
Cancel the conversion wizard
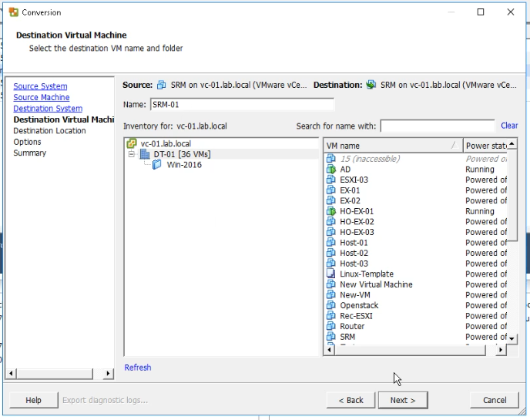tap(495, 401)
